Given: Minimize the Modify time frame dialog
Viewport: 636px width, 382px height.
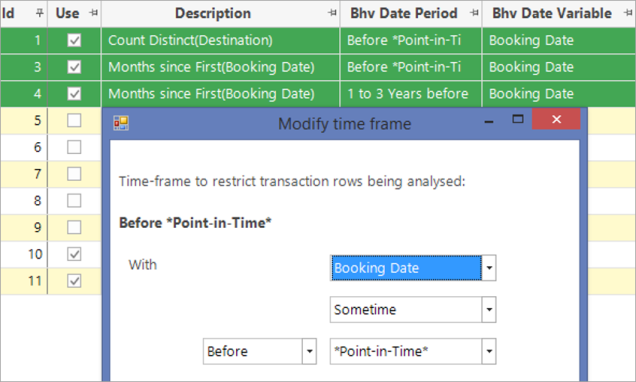Looking at the screenshot, I should [x=489, y=120].
